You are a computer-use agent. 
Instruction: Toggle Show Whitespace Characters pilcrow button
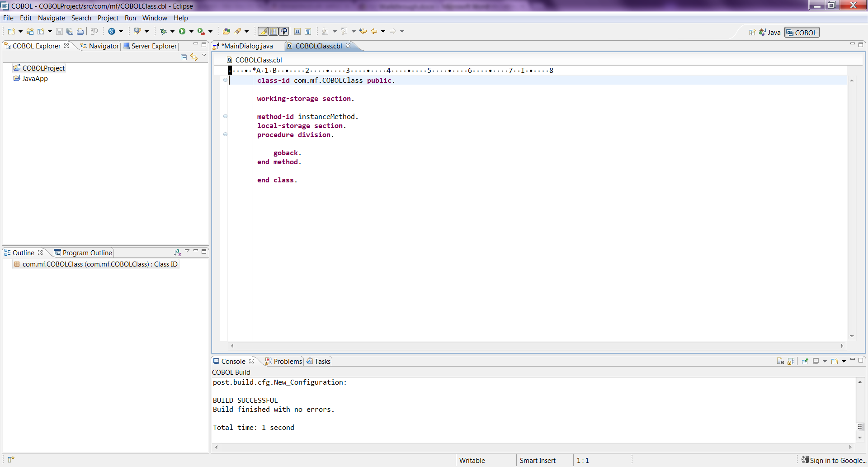tap(308, 31)
